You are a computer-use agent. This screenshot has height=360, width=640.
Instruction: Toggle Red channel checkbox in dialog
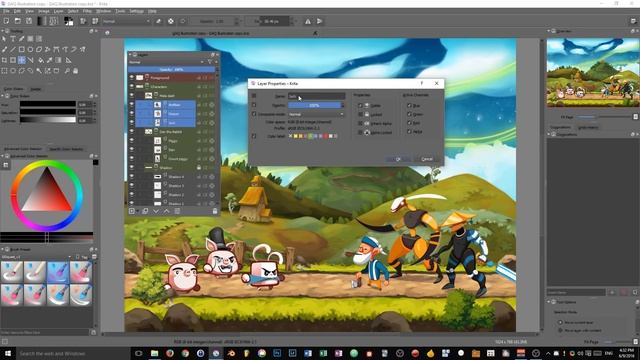click(409, 123)
